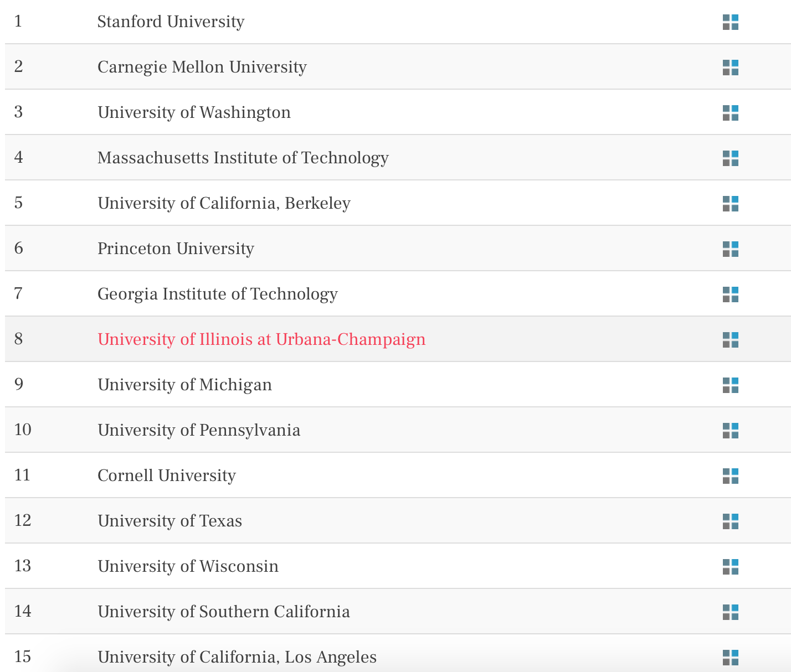Screen dimensions: 791x672
Task: Select rank number 10 row cell
Action: tap(23, 430)
